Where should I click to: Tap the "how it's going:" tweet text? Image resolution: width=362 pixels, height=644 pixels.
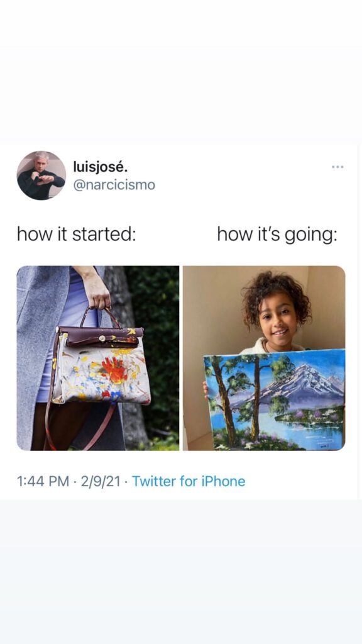pos(277,234)
